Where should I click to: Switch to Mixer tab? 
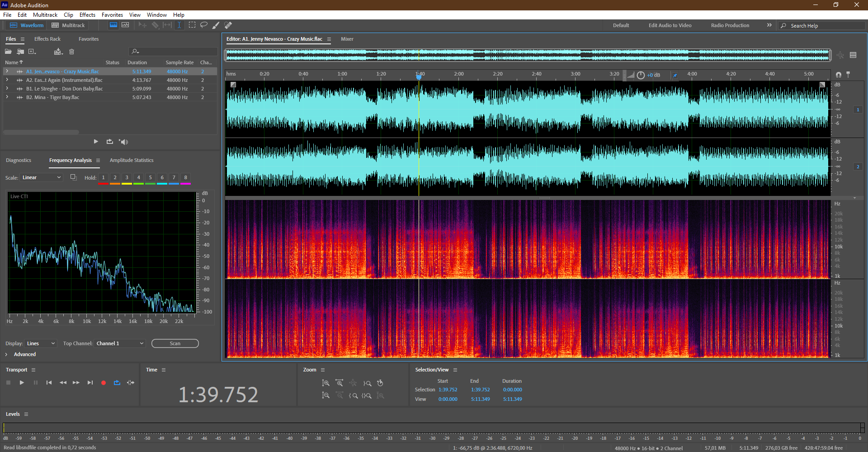(347, 39)
